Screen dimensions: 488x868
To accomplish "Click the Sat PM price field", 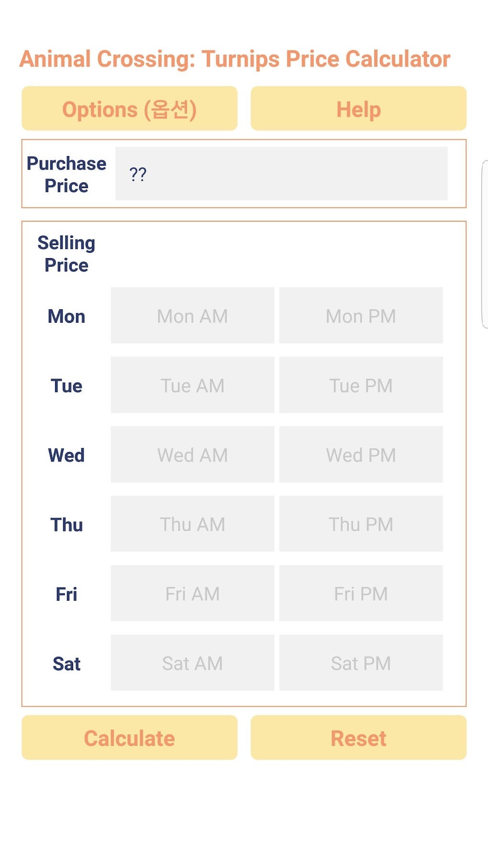I will 361,663.
